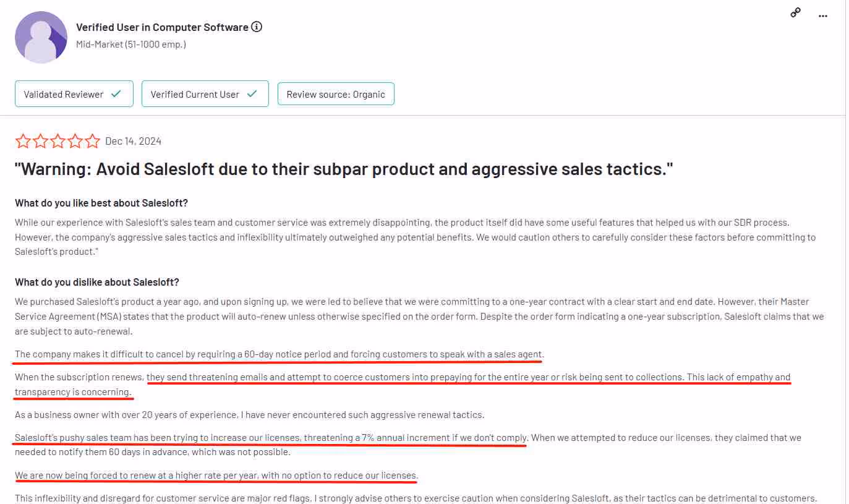Click the reviewer's avatar image
The width and height of the screenshot is (849, 504).
41,37
